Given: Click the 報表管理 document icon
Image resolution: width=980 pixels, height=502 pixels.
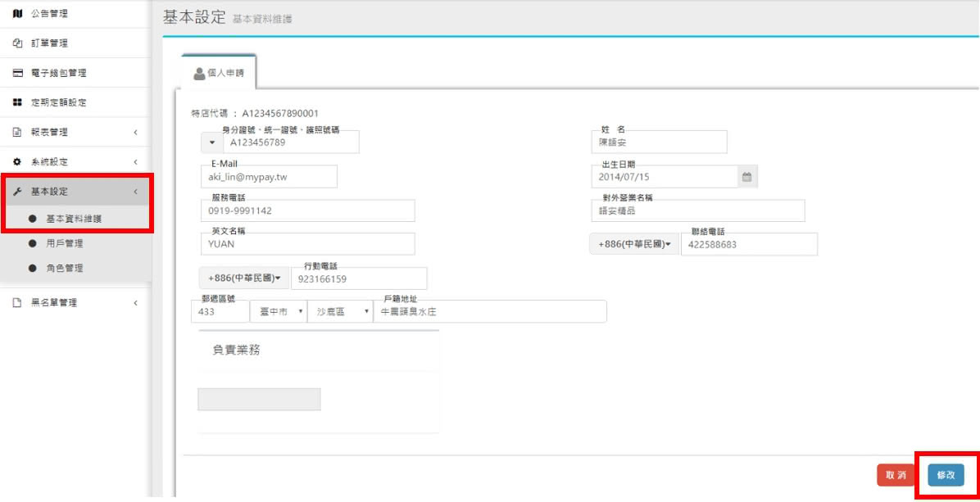Looking at the screenshot, I should coord(16,132).
